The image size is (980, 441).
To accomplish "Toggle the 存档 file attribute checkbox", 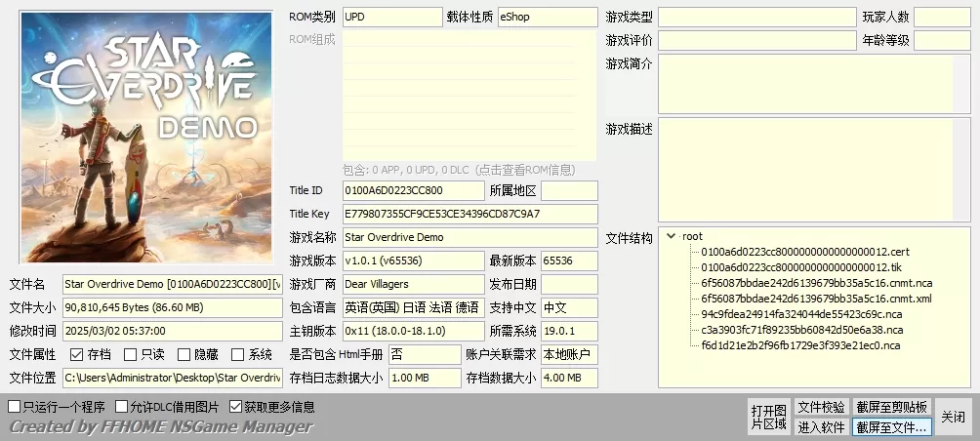I will (x=77, y=355).
